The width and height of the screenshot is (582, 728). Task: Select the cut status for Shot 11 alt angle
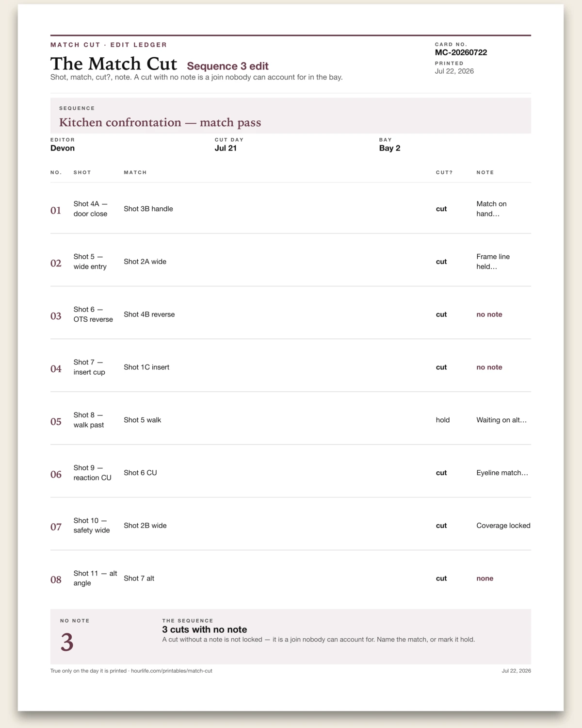441,579
